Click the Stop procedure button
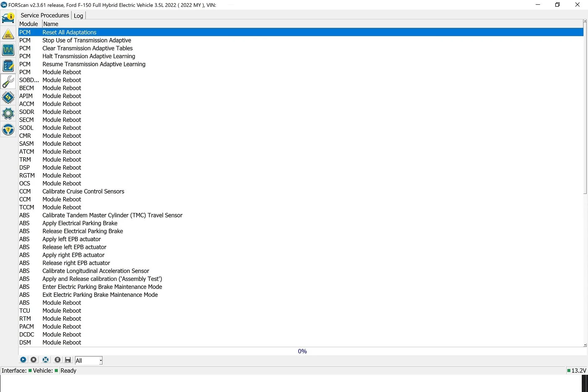Image resolution: width=588 pixels, height=392 pixels. [x=33, y=360]
